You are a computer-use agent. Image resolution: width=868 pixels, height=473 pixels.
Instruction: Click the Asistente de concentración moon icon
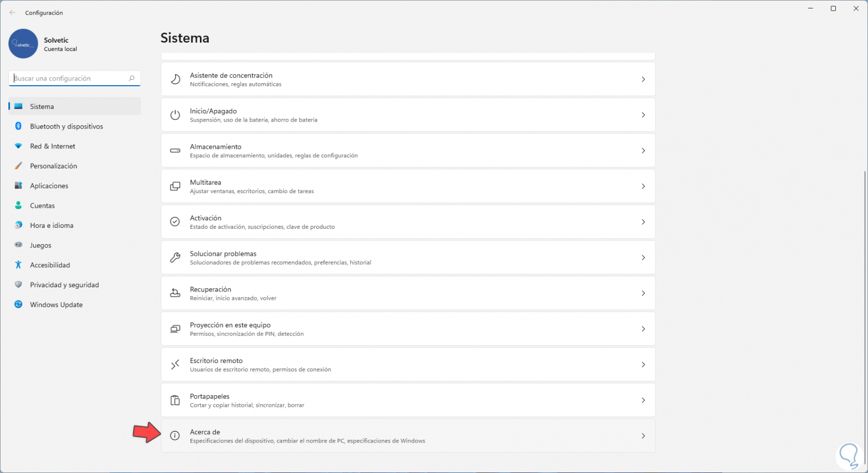[175, 79]
